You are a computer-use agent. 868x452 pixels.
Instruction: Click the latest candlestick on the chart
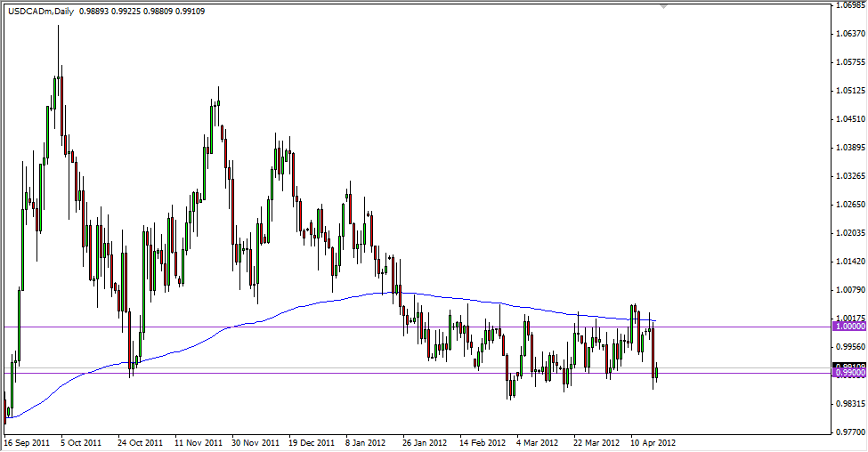click(x=657, y=372)
